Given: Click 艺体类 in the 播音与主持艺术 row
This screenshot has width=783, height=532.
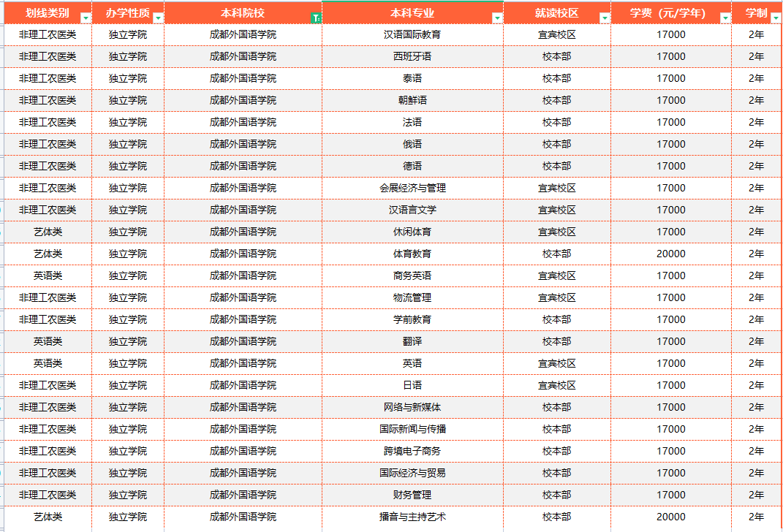Looking at the screenshot, I should tap(48, 517).
